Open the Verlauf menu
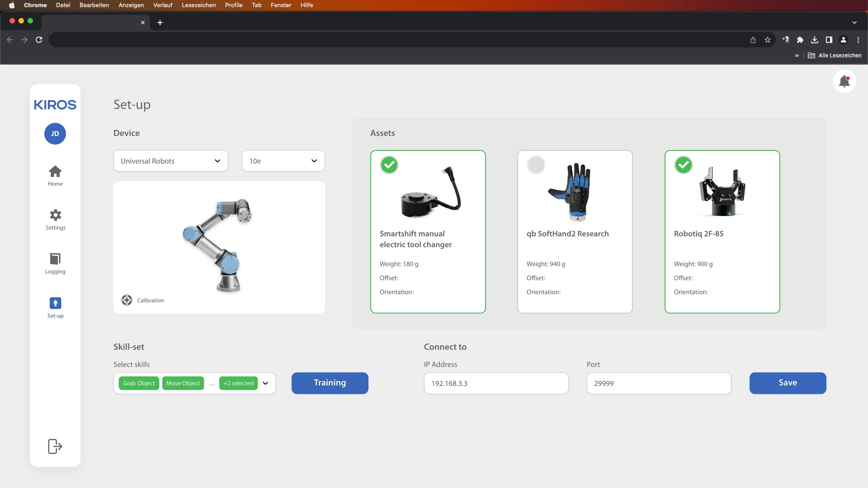Screen dimensions: 868x488 click(163, 5)
